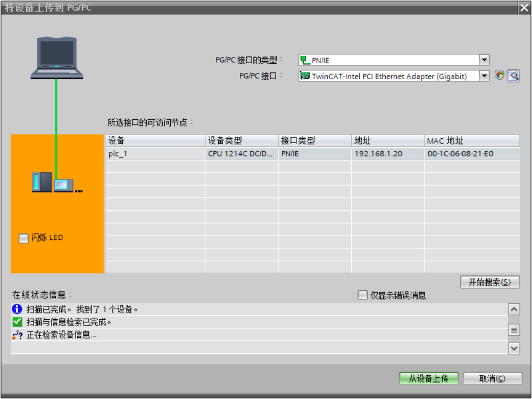Viewport: 532px width, 399px height.
Task: Close the upload dialog with the X
Action: point(524,7)
